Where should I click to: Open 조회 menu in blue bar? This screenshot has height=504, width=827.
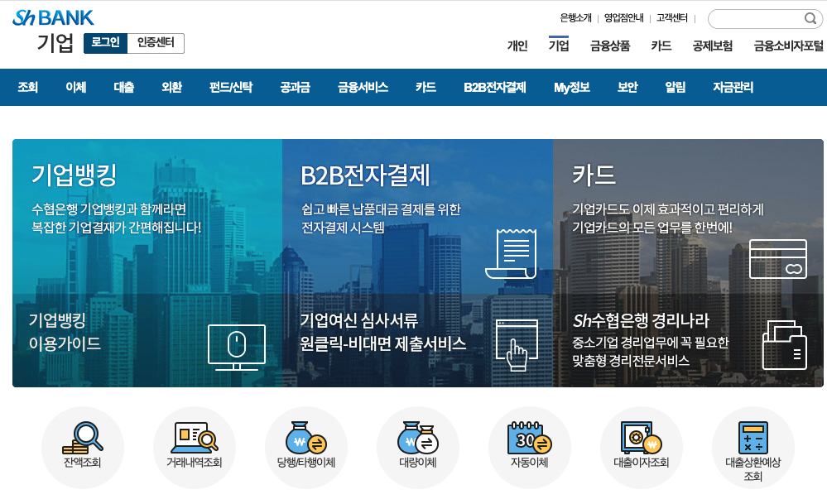pyautogui.click(x=28, y=87)
